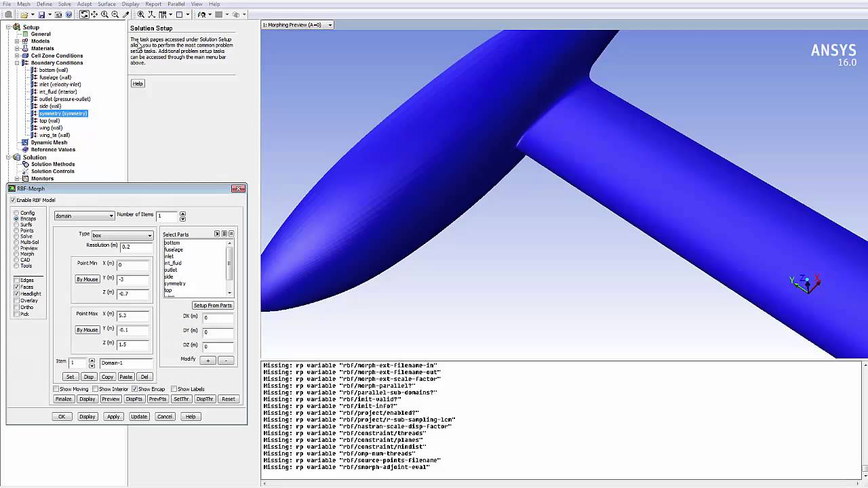
Task: Click the Finalize button
Action: coord(64,399)
